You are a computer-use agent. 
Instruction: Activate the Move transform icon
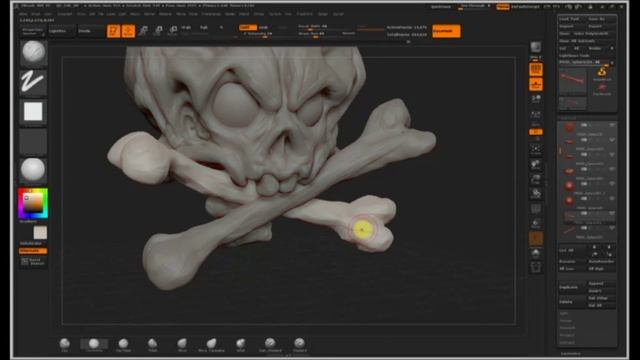(143, 30)
